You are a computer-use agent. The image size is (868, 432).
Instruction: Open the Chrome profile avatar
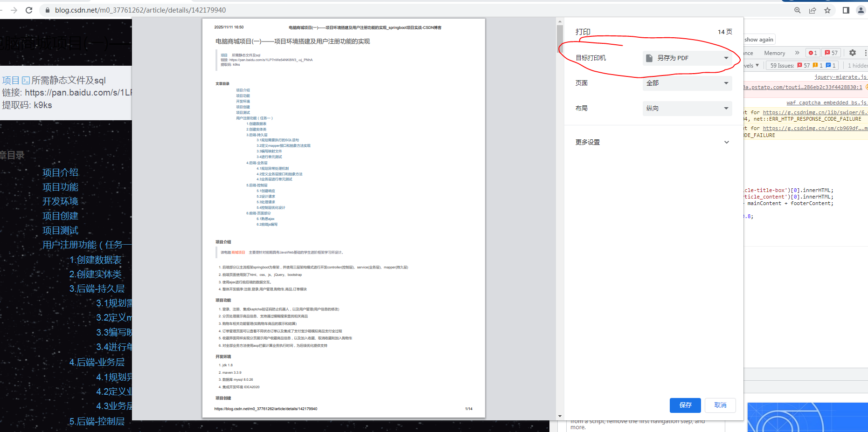(x=861, y=10)
